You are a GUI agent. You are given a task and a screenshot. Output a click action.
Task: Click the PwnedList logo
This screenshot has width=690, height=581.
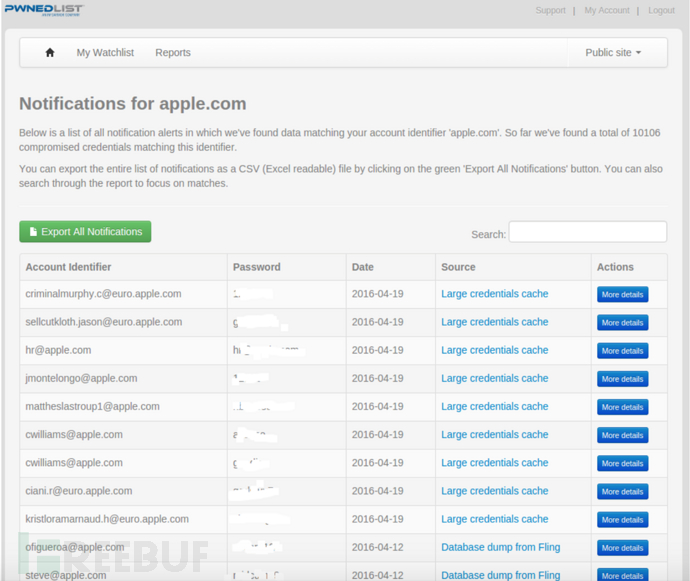tap(44, 10)
